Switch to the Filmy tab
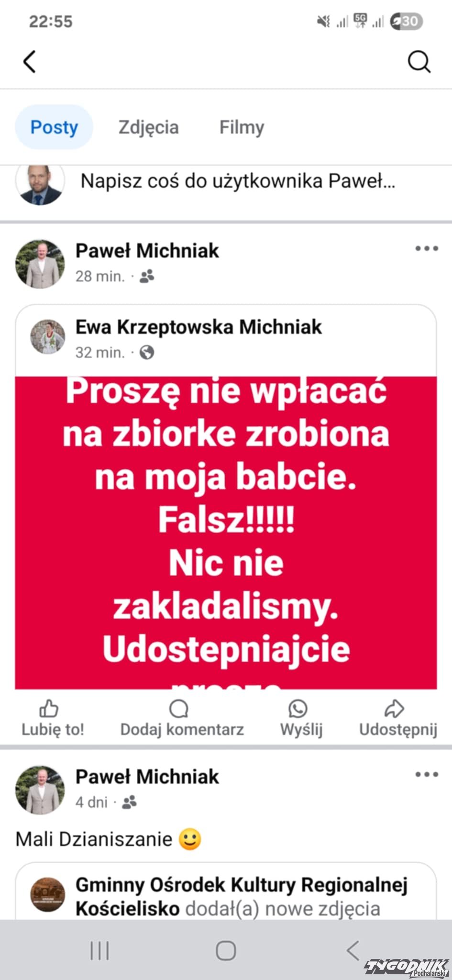 [242, 127]
